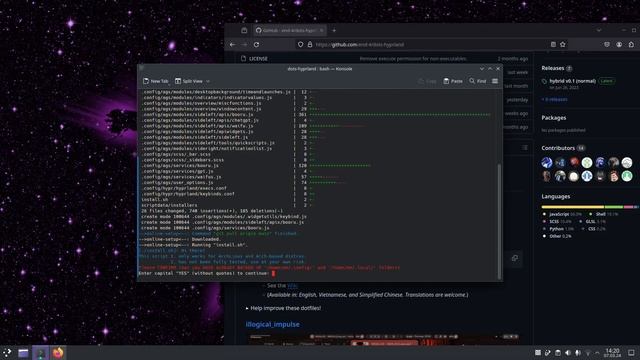
Task: Open hybrid v0.1 (normal) release
Action: (x=572, y=81)
